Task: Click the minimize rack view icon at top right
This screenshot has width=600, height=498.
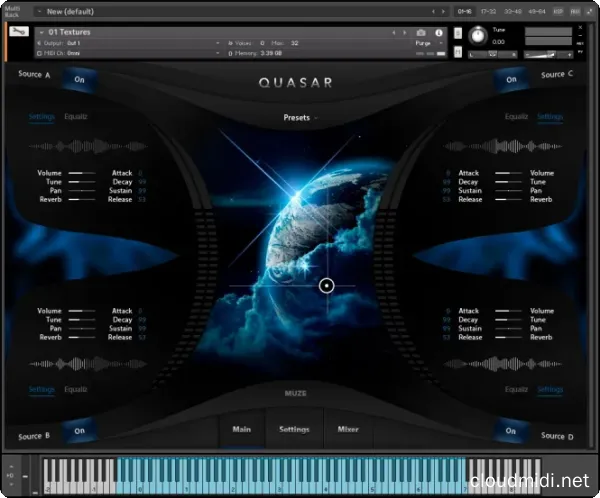Action: (x=589, y=11)
